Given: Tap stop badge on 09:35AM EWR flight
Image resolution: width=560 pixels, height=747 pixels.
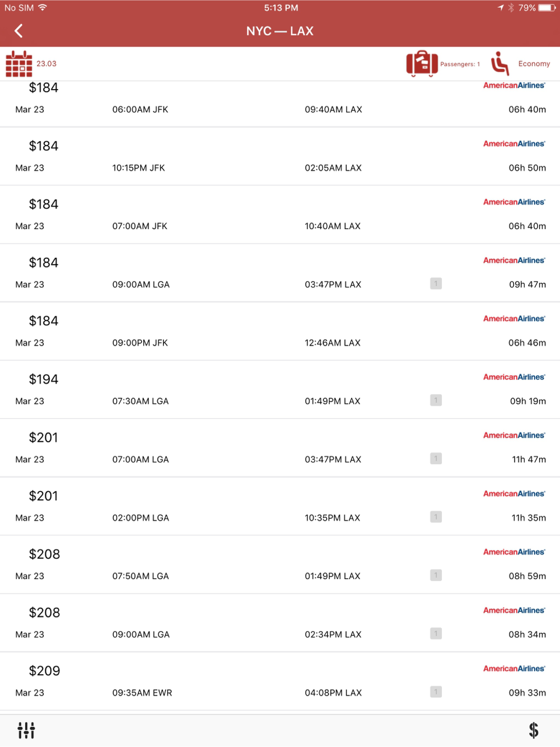Looking at the screenshot, I should (436, 692).
